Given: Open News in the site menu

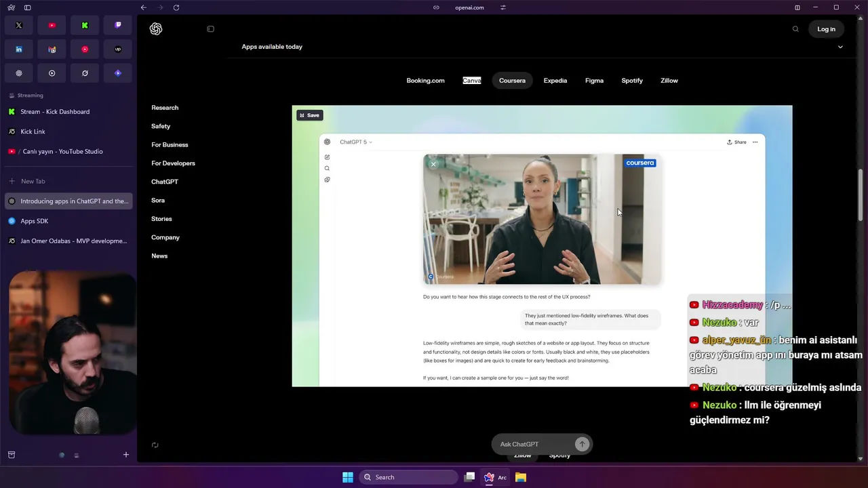Looking at the screenshot, I should pyautogui.click(x=159, y=256).
